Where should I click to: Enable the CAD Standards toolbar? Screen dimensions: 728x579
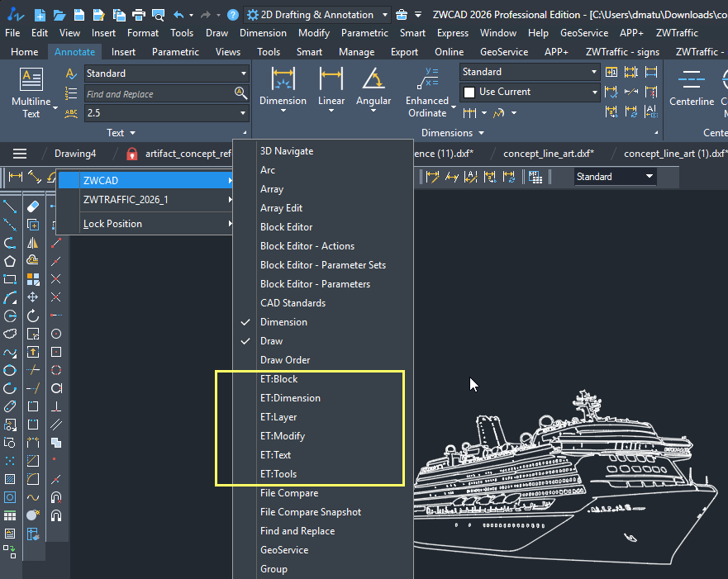[x=293, y=303]
